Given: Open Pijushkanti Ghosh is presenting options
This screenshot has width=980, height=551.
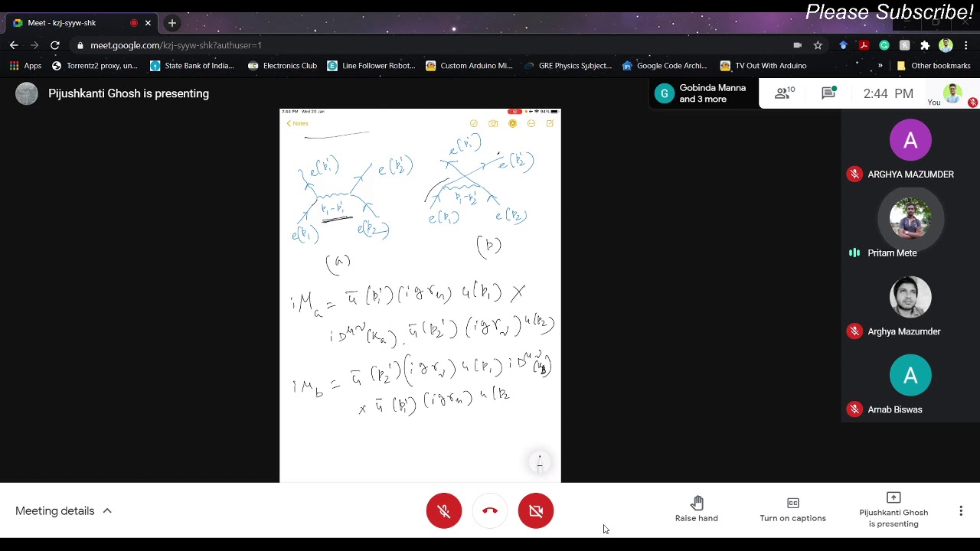Looking at the screenshot, I should coord(893,510).
